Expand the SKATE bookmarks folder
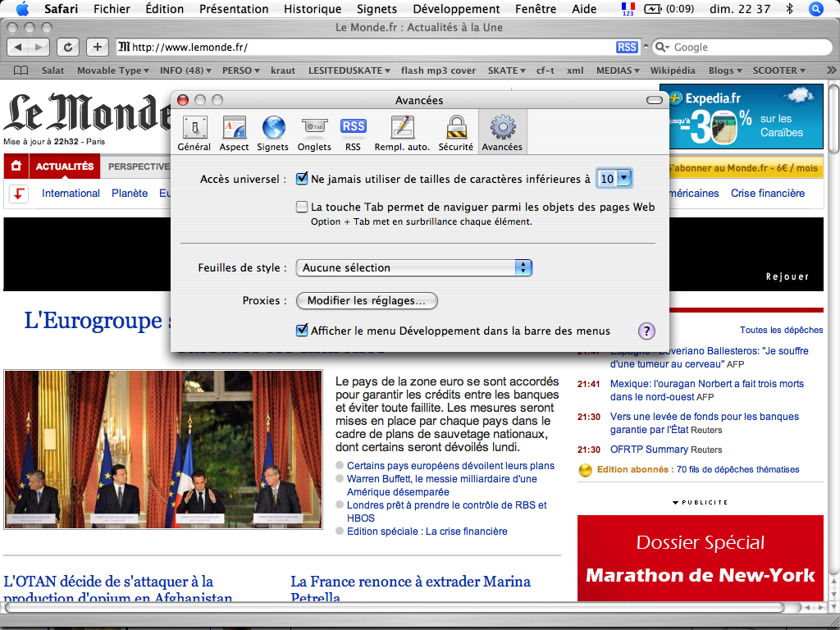The width and height of the screenshot is (840, 630). click(507, 71)
